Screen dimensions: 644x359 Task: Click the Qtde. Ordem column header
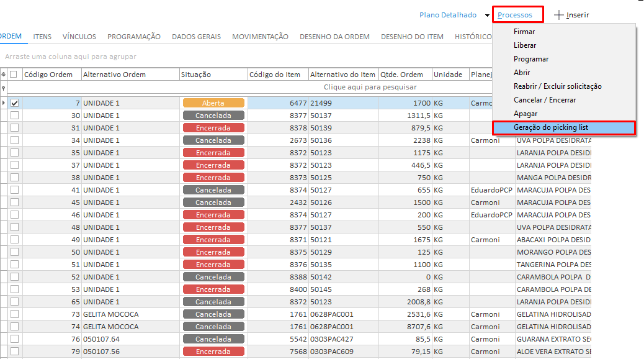[x=405, y=75]
